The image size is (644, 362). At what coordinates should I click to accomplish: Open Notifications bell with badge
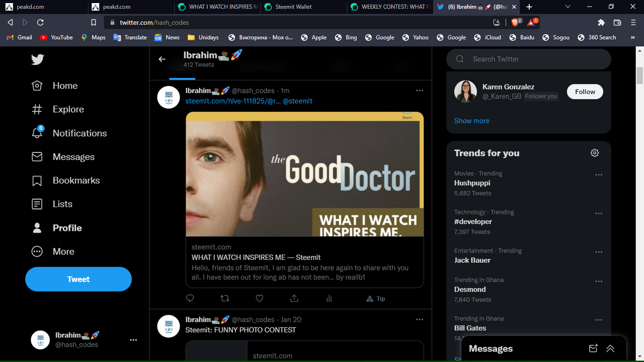69,133
